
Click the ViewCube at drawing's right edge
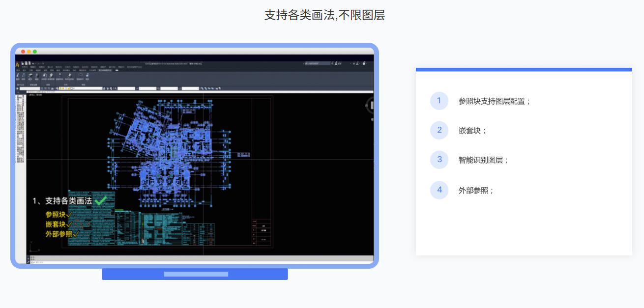371,106
